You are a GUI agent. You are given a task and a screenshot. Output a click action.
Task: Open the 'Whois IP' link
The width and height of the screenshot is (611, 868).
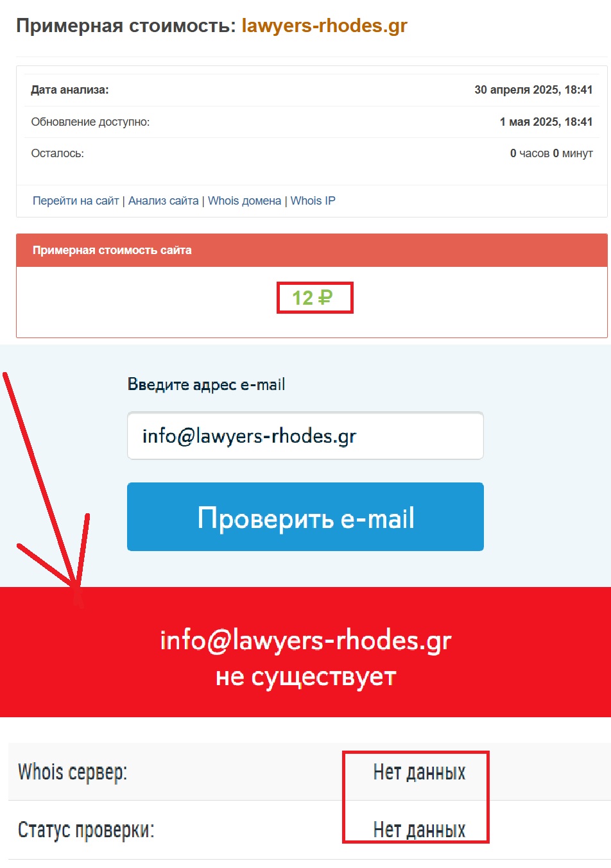pyautogui.click(x=313, y=201)
